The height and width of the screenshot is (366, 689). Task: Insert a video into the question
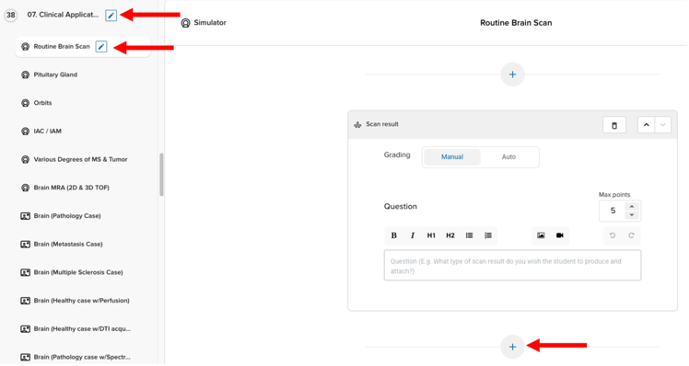(x=560, y=236)
